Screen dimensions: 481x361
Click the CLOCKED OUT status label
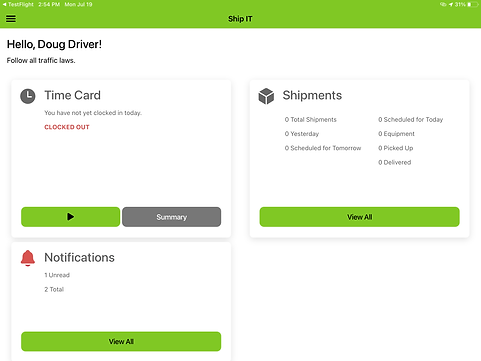(67, 127)
